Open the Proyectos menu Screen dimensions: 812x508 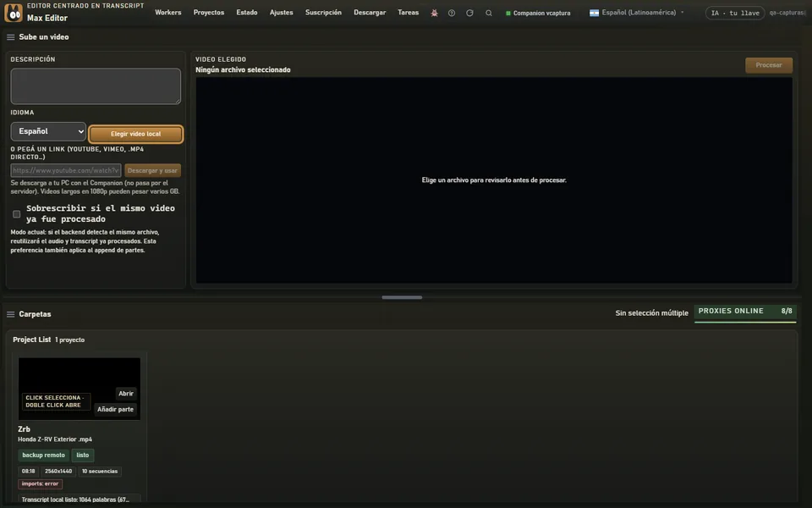point(209,13)
